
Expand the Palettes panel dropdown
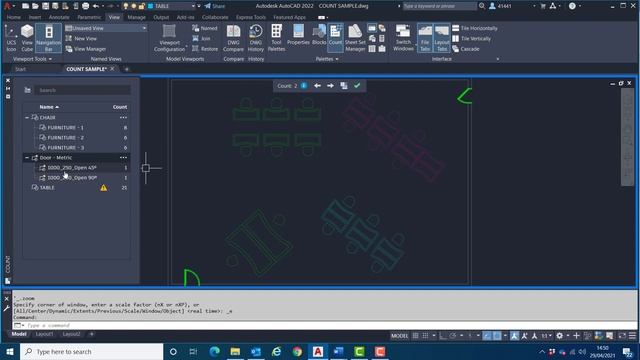coord(327,59)
